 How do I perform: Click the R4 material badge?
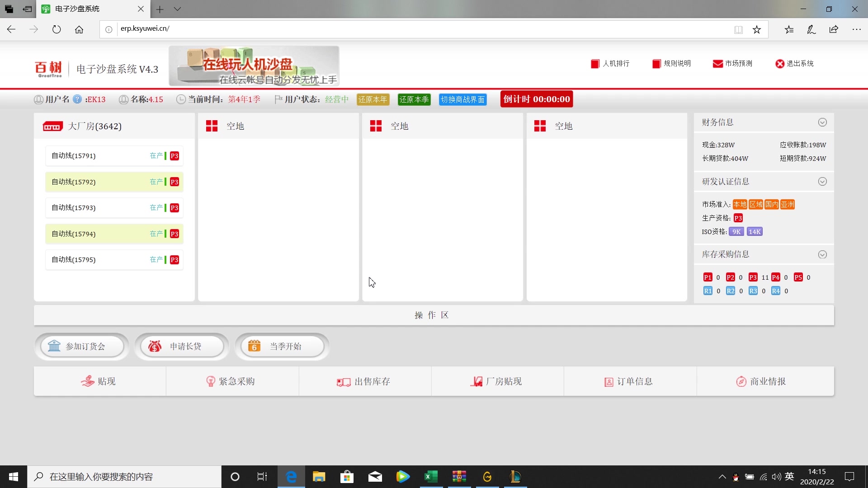(776, 291)
